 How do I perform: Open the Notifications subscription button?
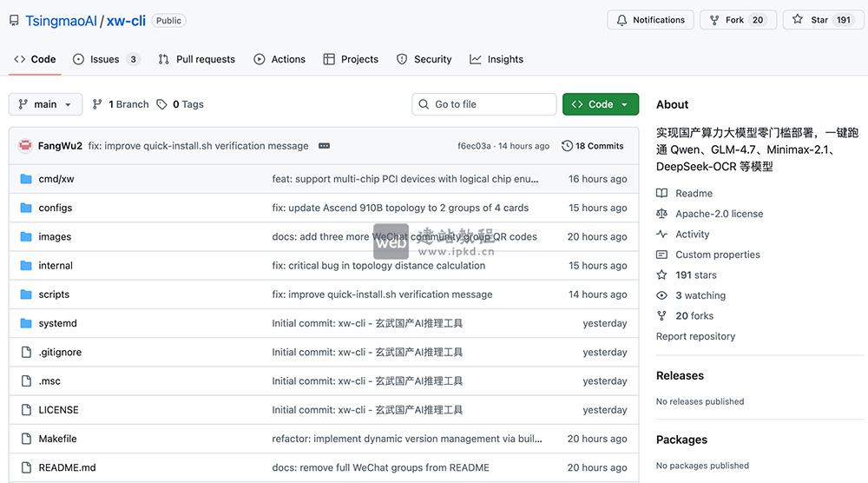[651, 20]
